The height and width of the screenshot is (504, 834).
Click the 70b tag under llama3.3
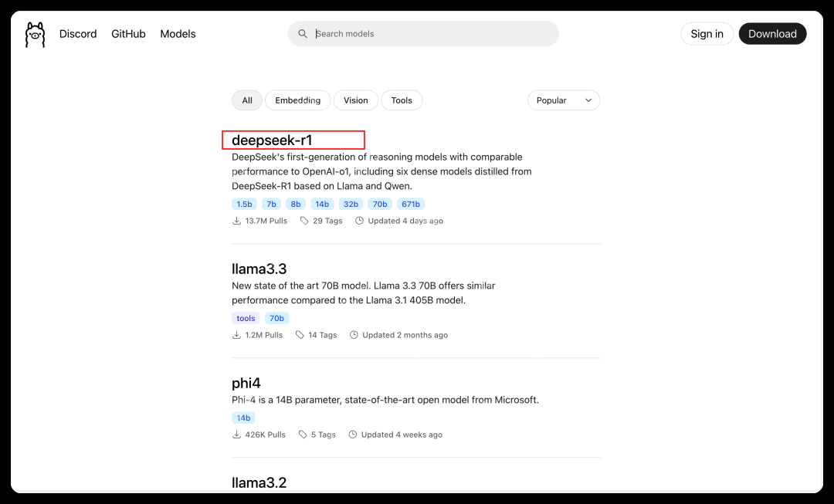coord(276,319)
